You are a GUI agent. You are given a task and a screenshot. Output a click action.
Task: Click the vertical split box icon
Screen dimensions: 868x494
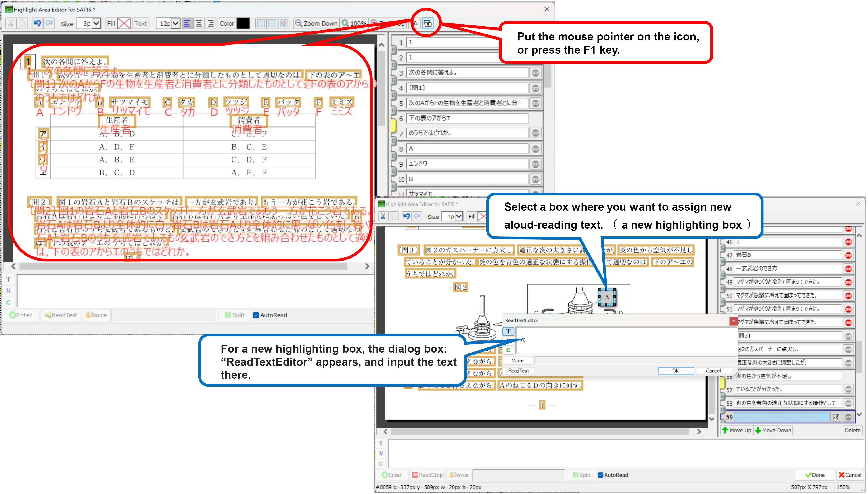261,23
